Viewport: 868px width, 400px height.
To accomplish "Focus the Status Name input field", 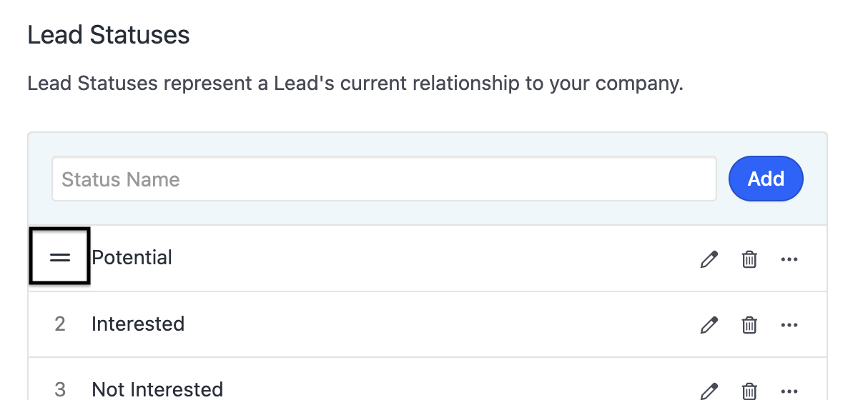I will pos(384,179).
